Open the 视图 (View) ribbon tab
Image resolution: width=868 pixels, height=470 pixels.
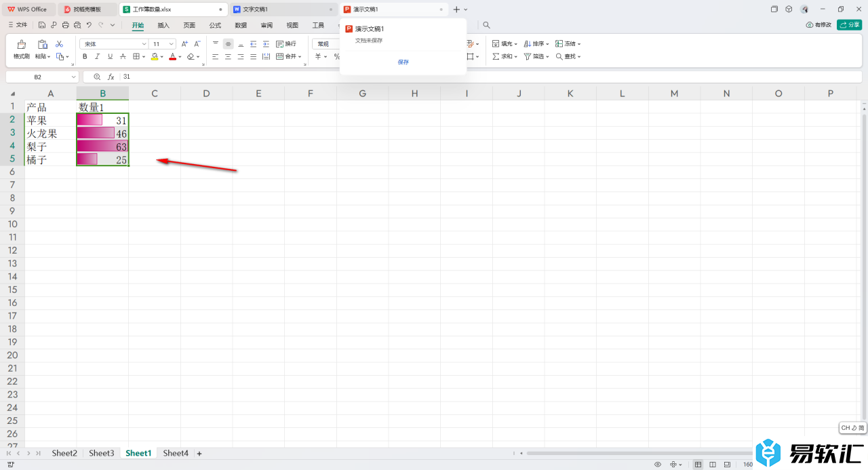click(292, 25)
